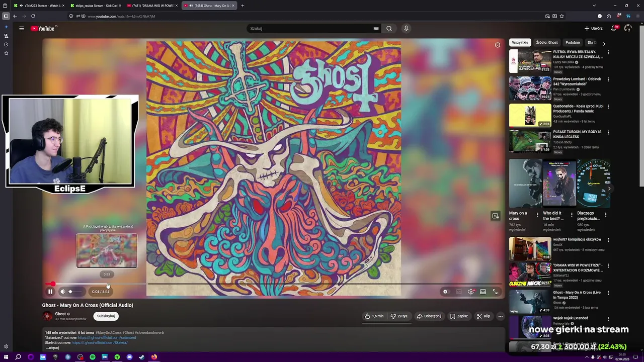Viewport: 644px width, 362px height.
Task: Open options for DRAMA WISI W POWIETRZU video
Action: [x=608, y=266]
